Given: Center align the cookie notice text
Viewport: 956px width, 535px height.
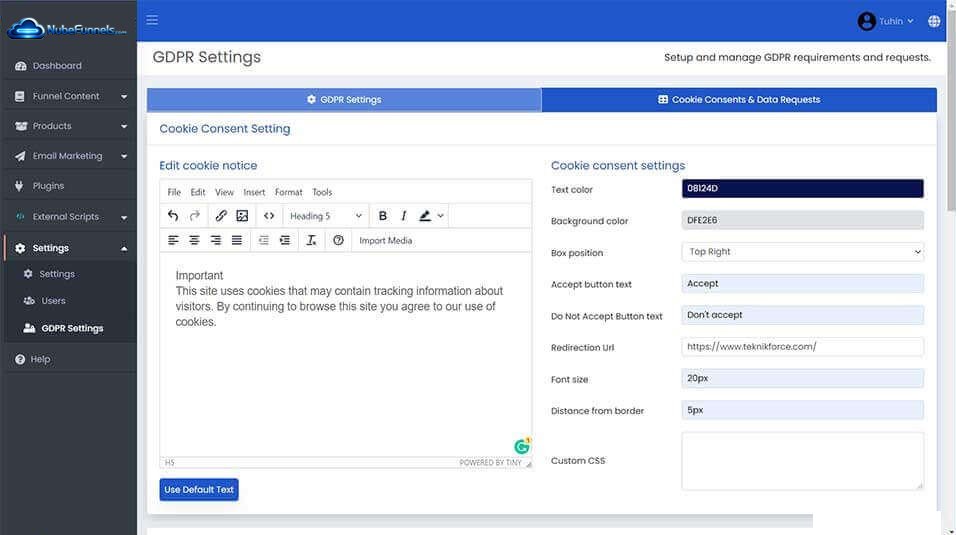Looking at the screenshot, I should coord(194,241).
